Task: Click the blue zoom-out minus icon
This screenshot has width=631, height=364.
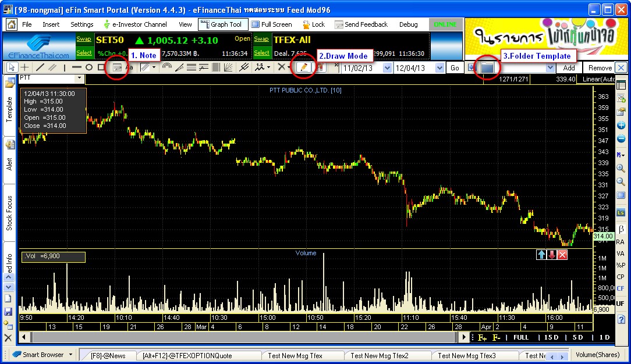Action: pyautogui.click(x=621, y=139)
